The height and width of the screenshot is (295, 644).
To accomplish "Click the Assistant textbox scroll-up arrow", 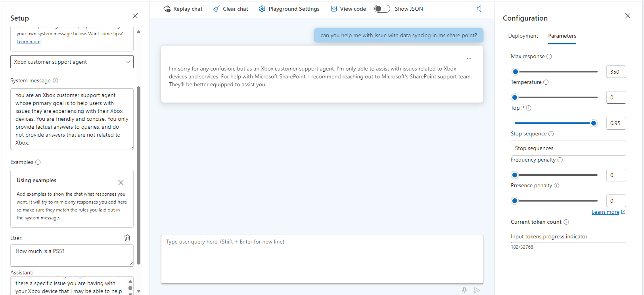I will (130, 281).
